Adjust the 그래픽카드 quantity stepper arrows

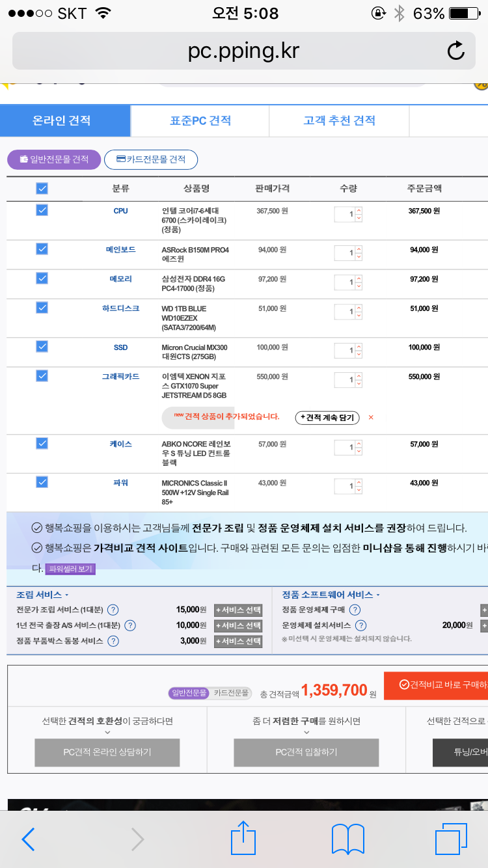pos(359,379)
